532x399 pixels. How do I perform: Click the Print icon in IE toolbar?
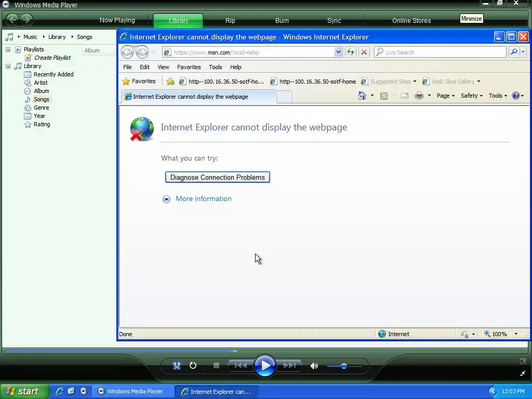point(419,96)
